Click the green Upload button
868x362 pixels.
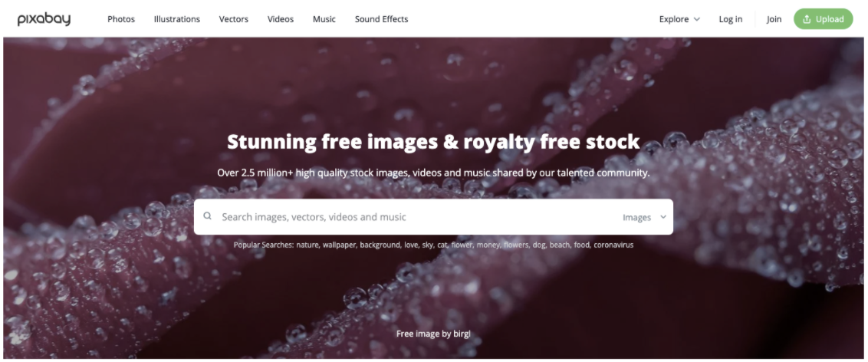point(824,19)
